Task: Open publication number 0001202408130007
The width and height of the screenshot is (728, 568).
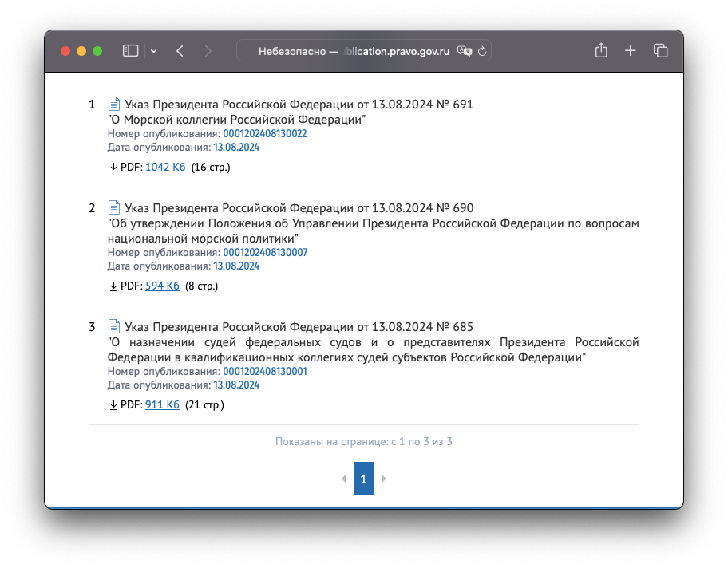Action: pos(264,253)
